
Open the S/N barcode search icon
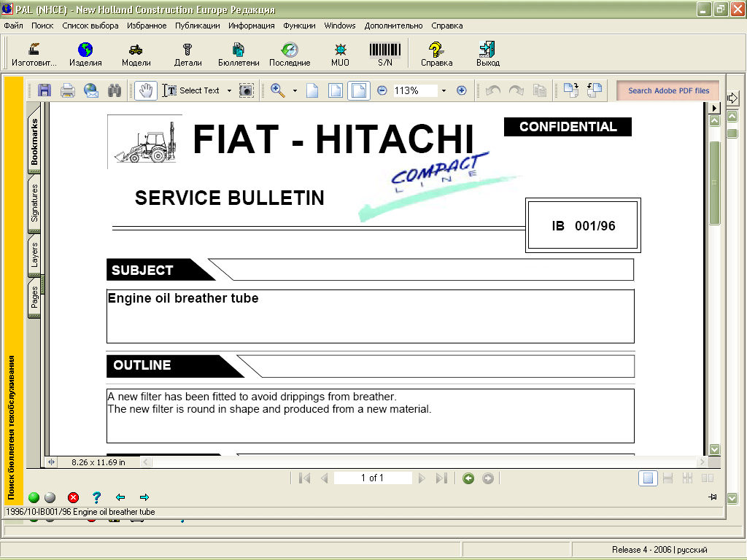[385, 54]
